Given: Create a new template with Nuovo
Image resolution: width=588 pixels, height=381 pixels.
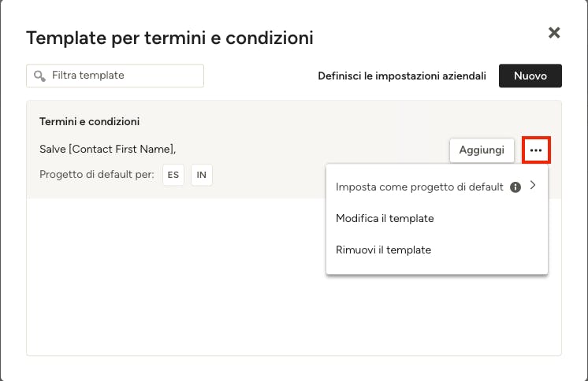Looking at the screenshot, I should pos(530,76).
